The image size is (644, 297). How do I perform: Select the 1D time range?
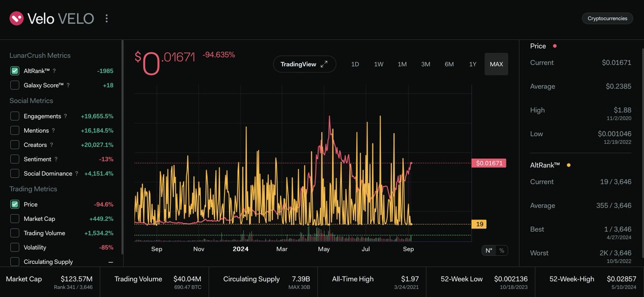tap(355, 64)
